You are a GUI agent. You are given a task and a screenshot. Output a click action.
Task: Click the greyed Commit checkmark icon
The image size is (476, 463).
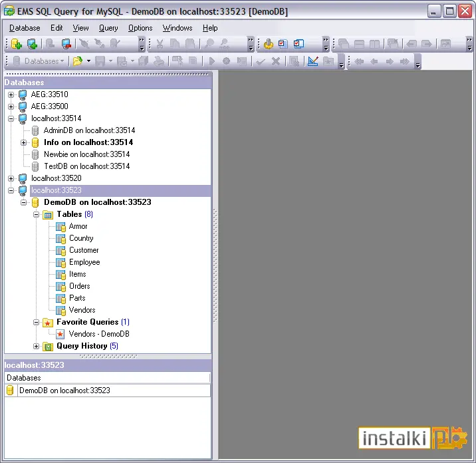tap(261, 62)
